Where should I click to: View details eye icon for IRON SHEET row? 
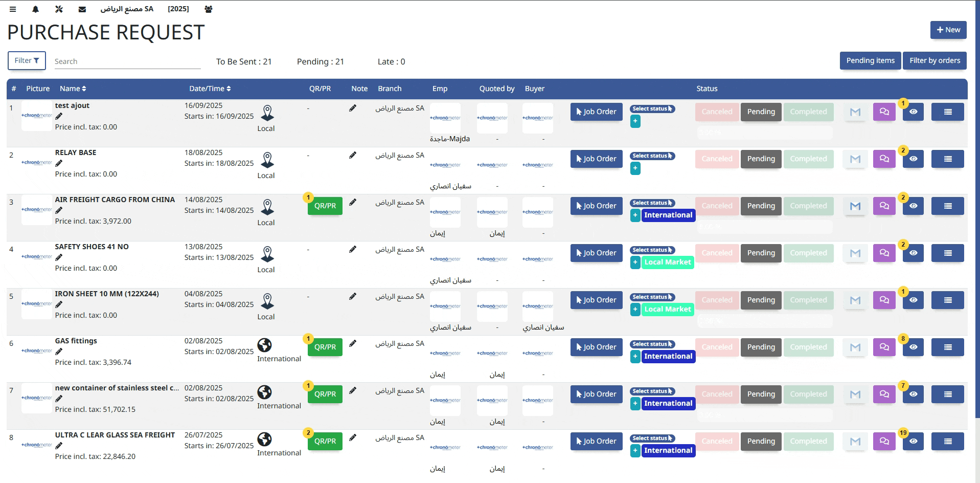click(x=913, y=300)
